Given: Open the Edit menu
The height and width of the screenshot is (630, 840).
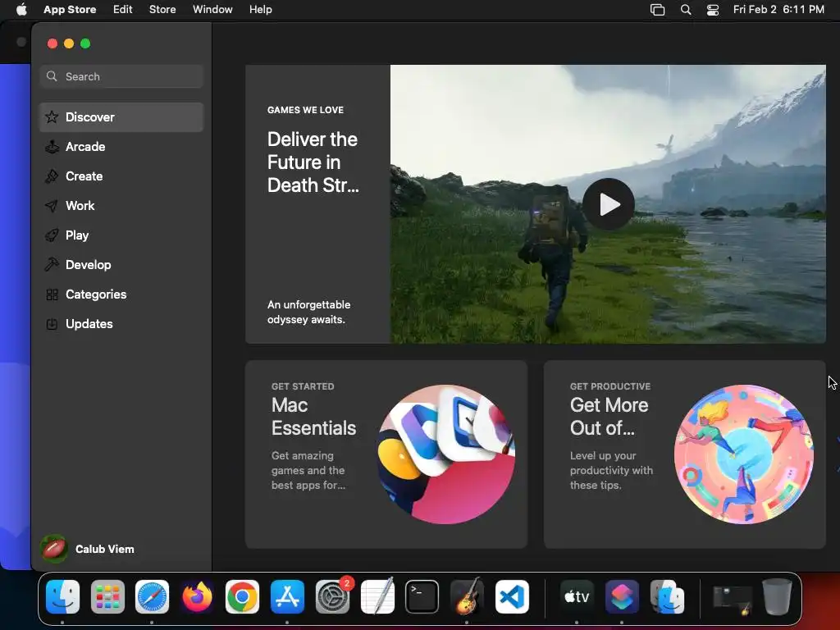Looking at the screenshot, I should pyautogui.click(x=123, y=9).
